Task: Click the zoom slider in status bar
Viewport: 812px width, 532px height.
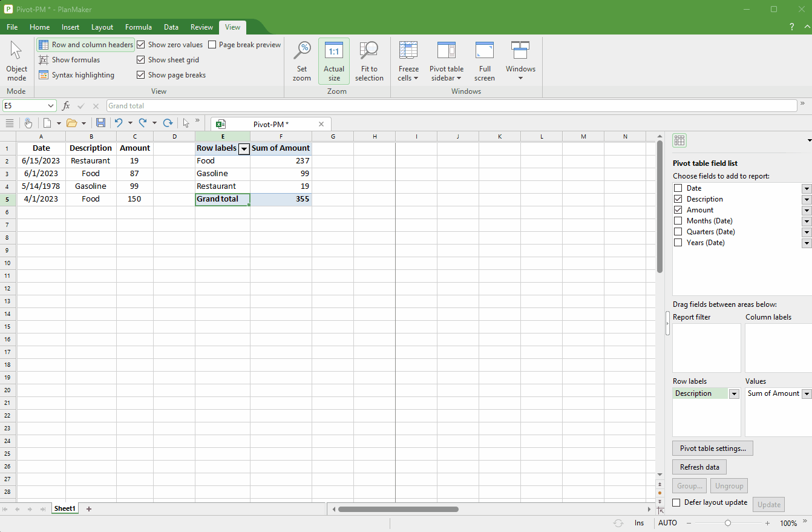Action: pyautogui.click(x=728, y=523)
